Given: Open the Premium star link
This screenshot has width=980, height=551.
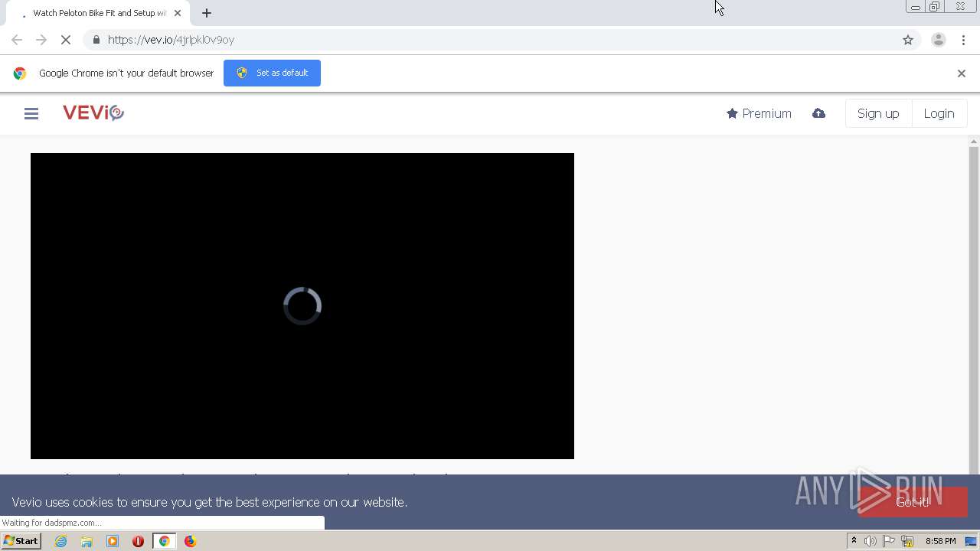Looking at the screenshot, I should click(x=759, y=113).
